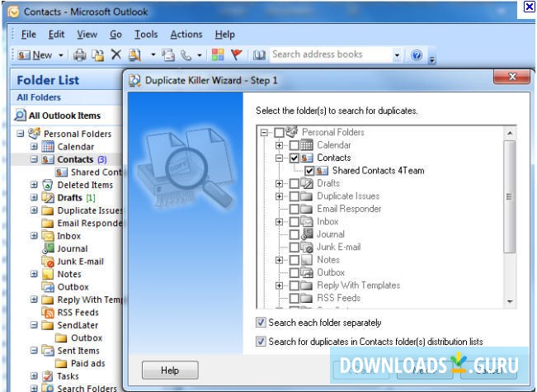
Task: Check the Journal checkbox in wizard
Action: click(x=294, y=234)
